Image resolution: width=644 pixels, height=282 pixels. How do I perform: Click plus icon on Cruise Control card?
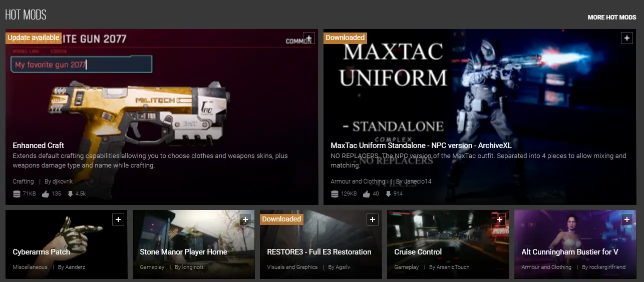tap(499, 219)
